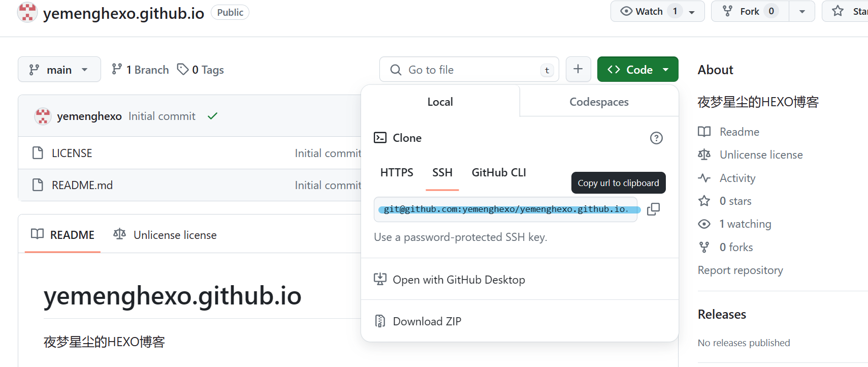Click the yemenghexo repository avatar icon
The height and width of the screenshot is (367, 868).
pyautogui.click(x=27, y=12)
